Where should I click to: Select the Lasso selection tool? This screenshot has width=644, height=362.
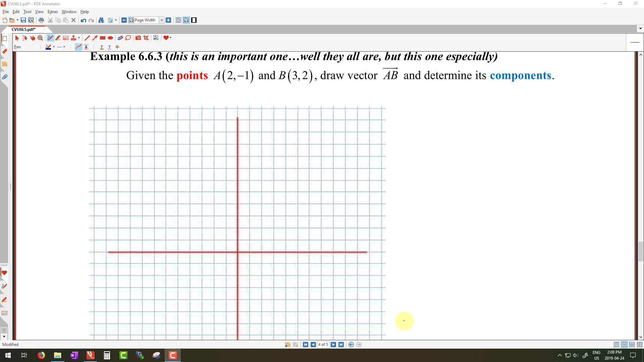coord(128,38)
